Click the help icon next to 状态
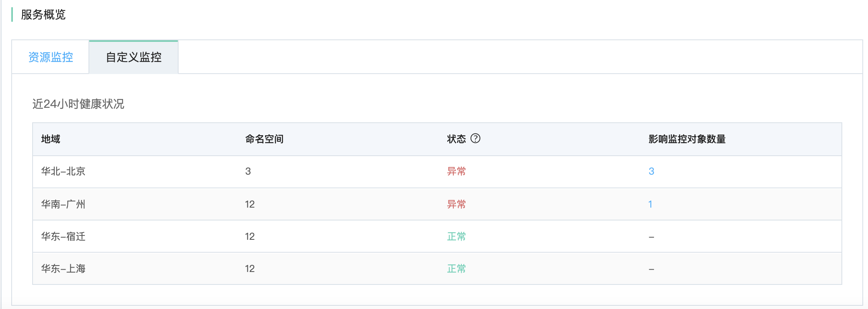The width and height of the screenshot is (868, 309). [x=475, y=138]
